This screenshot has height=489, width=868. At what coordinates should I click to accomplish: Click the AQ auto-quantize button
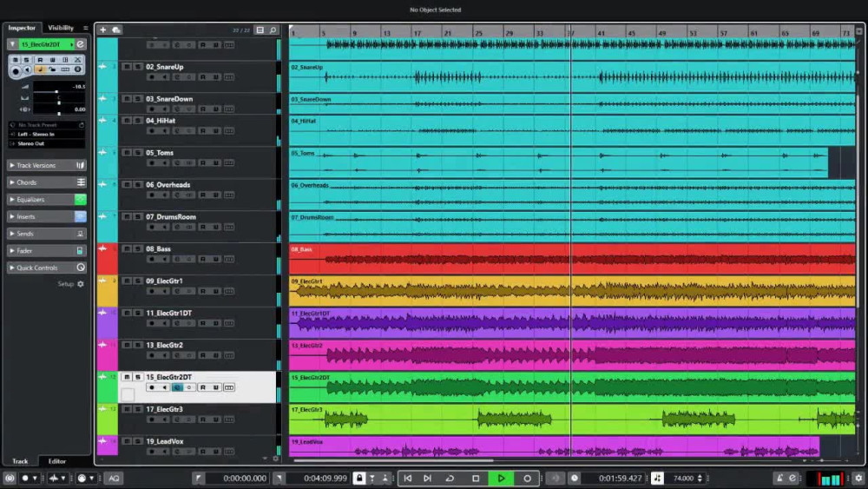click(114, 478)
